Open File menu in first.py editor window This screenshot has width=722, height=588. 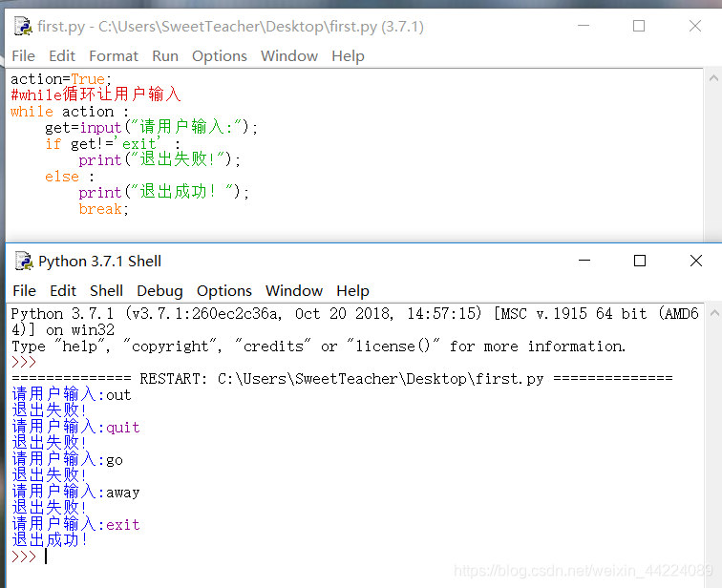click(24, 56)
